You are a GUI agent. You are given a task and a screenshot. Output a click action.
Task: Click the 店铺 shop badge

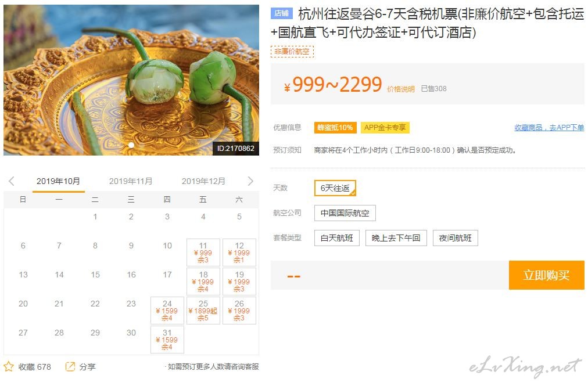281,13
